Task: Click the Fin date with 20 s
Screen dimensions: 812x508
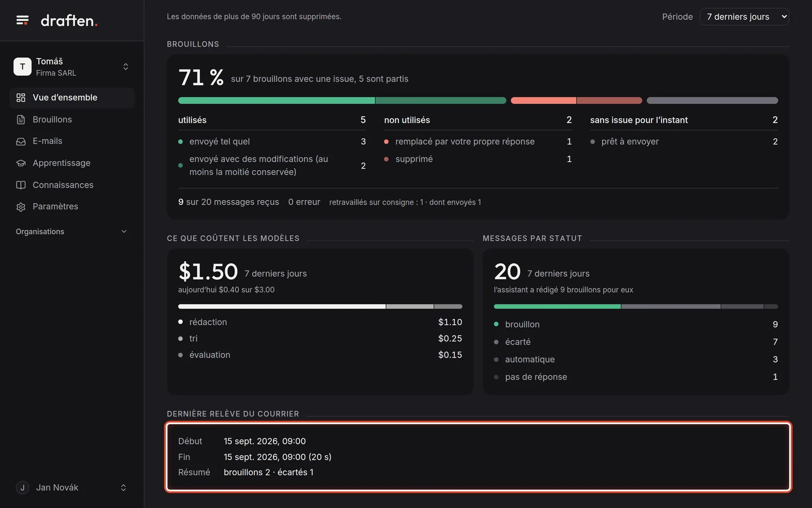Action: (277, 457)
